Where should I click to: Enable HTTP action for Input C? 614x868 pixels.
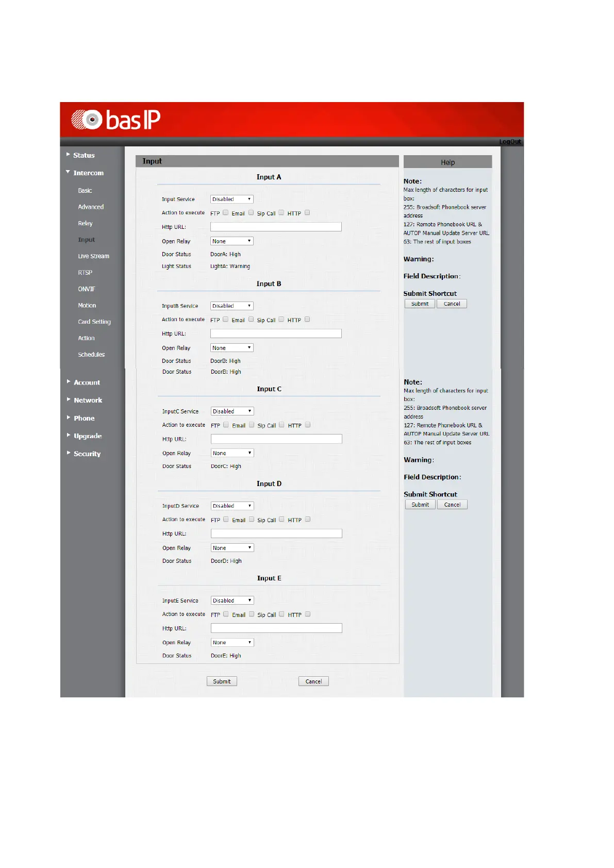coord(308,425)
